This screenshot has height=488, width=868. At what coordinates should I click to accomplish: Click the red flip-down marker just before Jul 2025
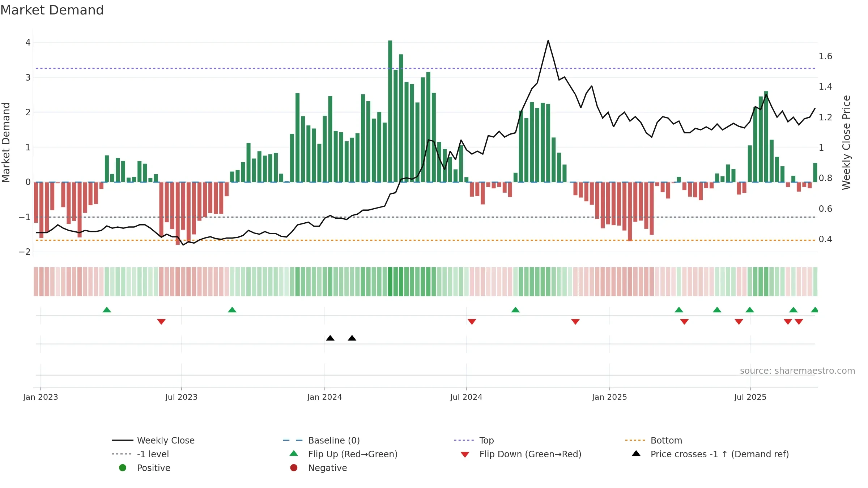(x=739, y=322)
